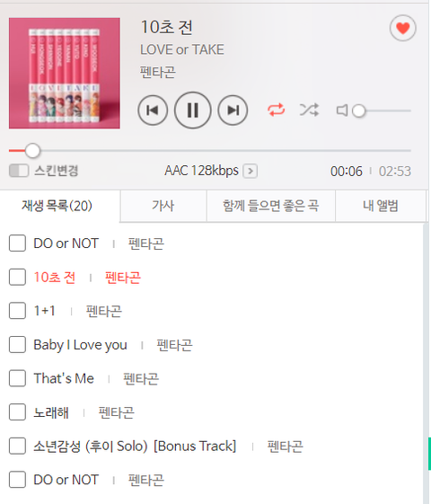The height and width of the screenshot is (504, 431).
Task: Check the box for Baby I Love you
Action: [x=17, y=345]
